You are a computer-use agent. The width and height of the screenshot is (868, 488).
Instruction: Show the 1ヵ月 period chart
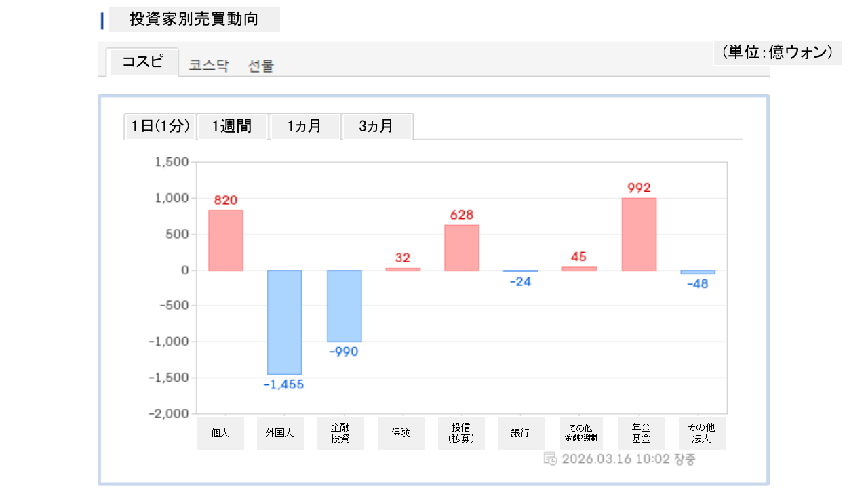pyautogui.click(x=304, y=126)
